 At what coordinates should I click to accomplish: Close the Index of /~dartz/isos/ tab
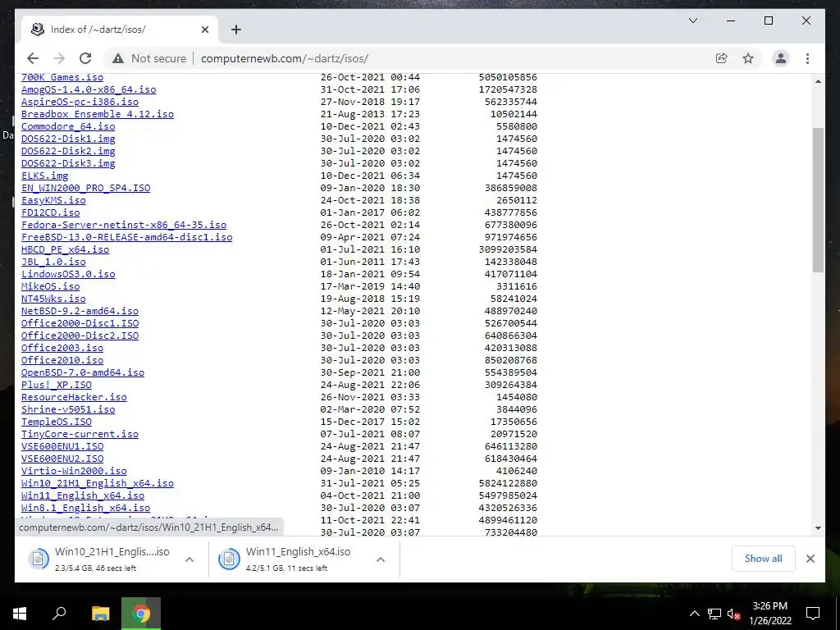click(204, 30)
